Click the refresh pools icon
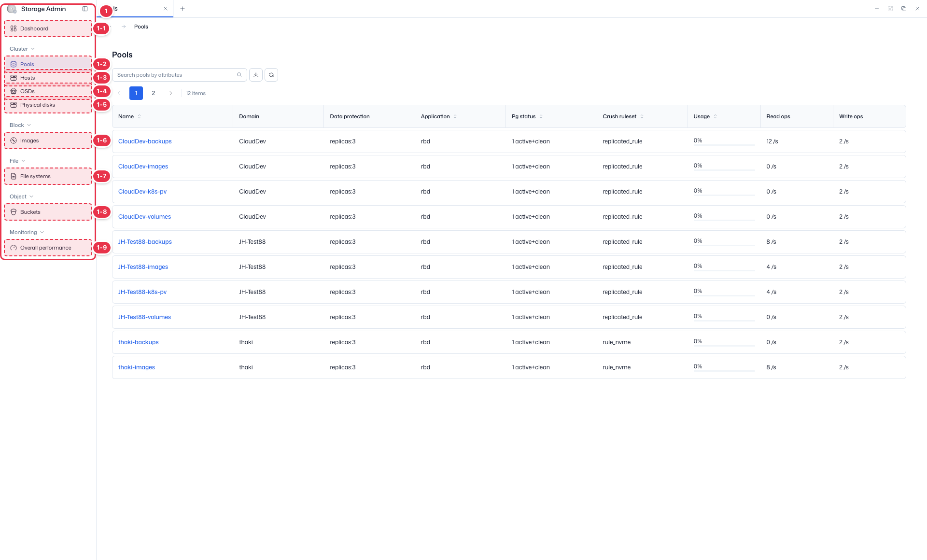This screenshot has height=560, width=927. [x=271, y=75]
